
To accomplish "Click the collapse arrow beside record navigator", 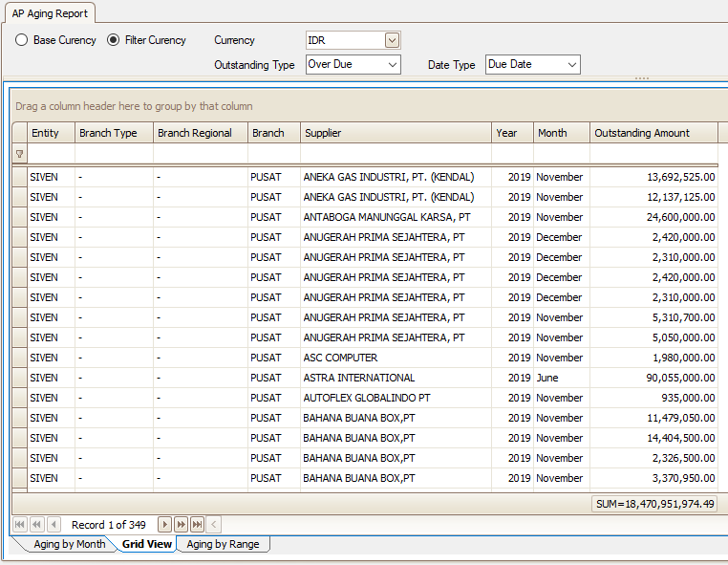I will tap(214, 525).
